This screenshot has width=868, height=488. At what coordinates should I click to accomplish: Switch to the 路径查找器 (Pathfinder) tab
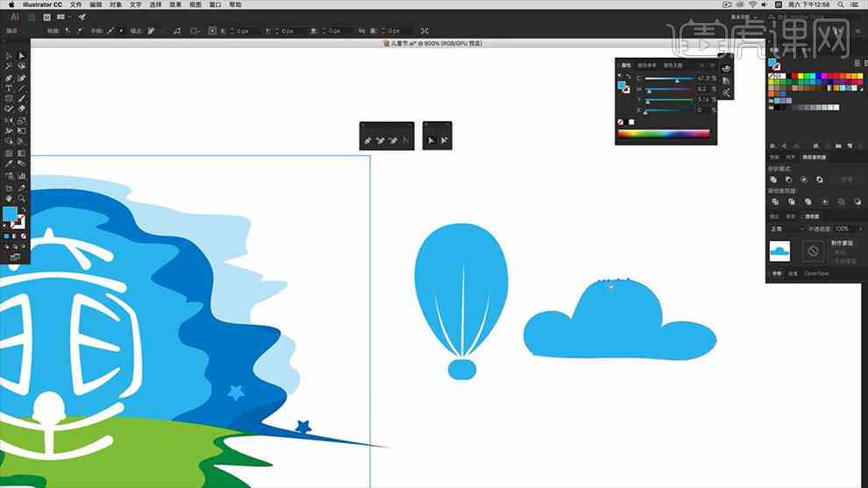[814, 158]
